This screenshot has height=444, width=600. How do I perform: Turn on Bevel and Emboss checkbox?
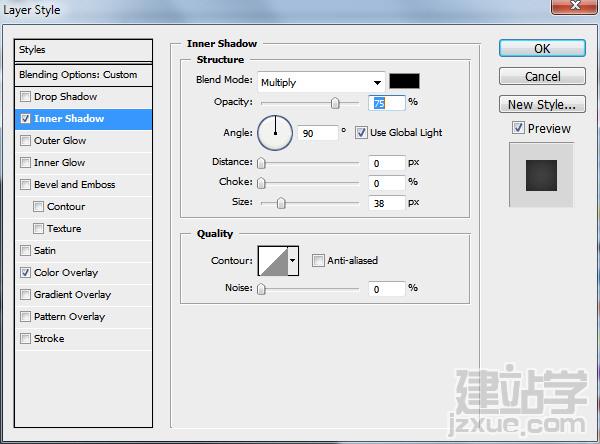(x=25, y=184)
